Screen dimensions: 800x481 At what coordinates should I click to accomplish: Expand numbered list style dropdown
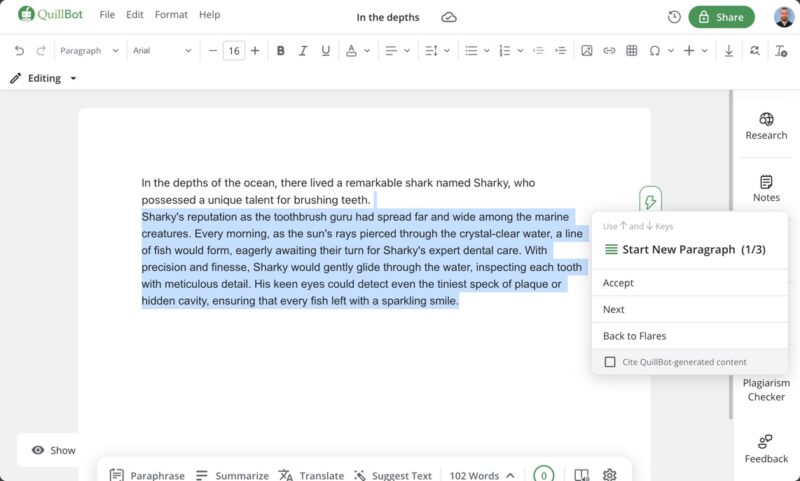[520, 50]
